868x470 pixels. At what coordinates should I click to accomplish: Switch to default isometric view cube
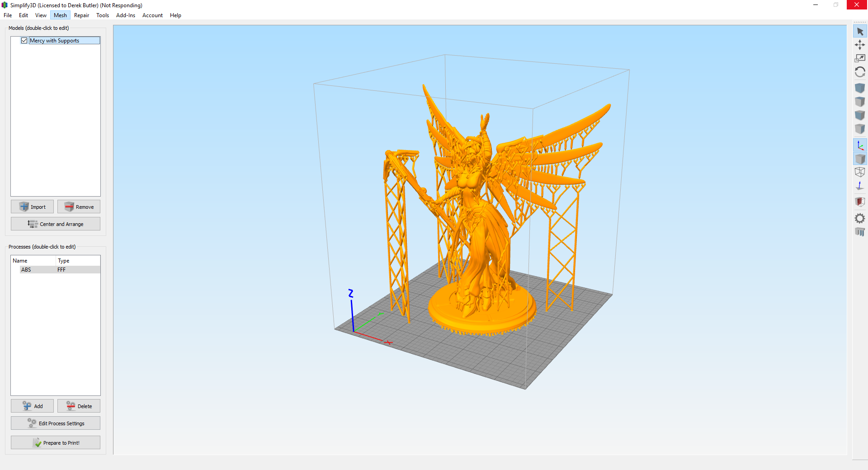[x=860, y=88]
